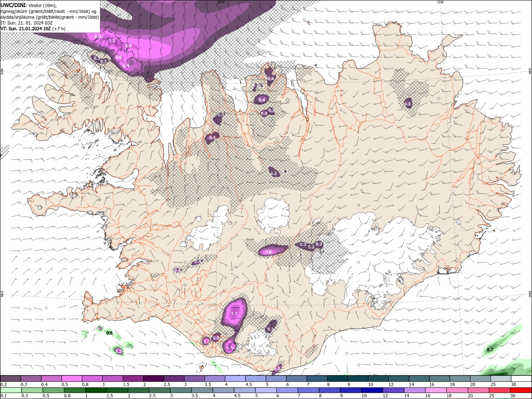Select the slate blue 6 snow legend swatch
The width and height of the screenshot is (532, 399).
coord(297,378)
